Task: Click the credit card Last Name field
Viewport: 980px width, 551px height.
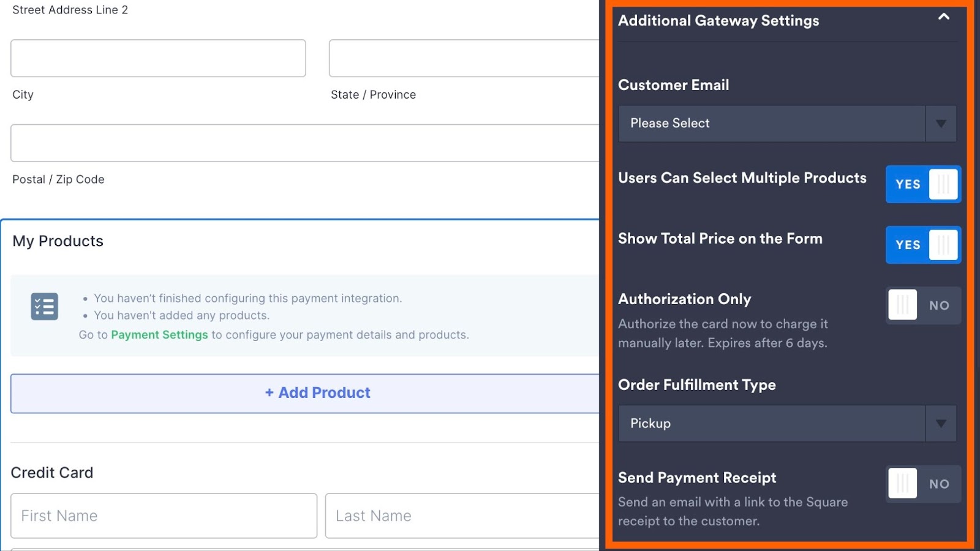Action: (x=462, y=516)
